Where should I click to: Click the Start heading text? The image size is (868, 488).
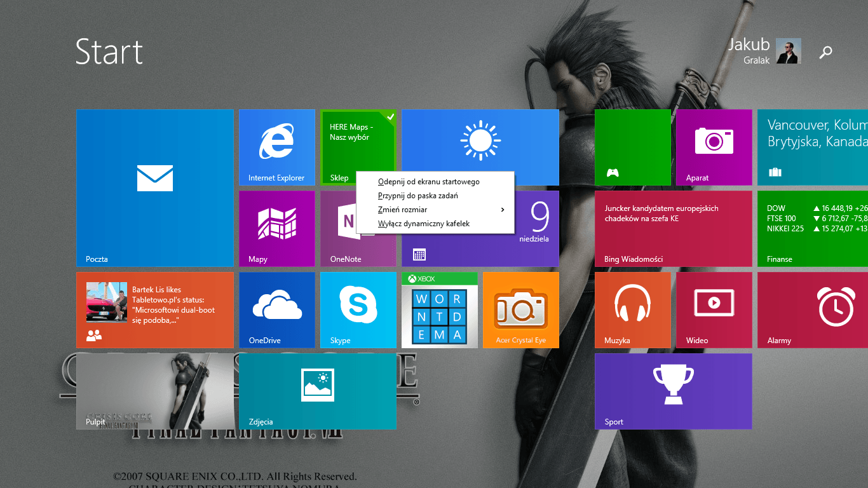pos(109,51)
